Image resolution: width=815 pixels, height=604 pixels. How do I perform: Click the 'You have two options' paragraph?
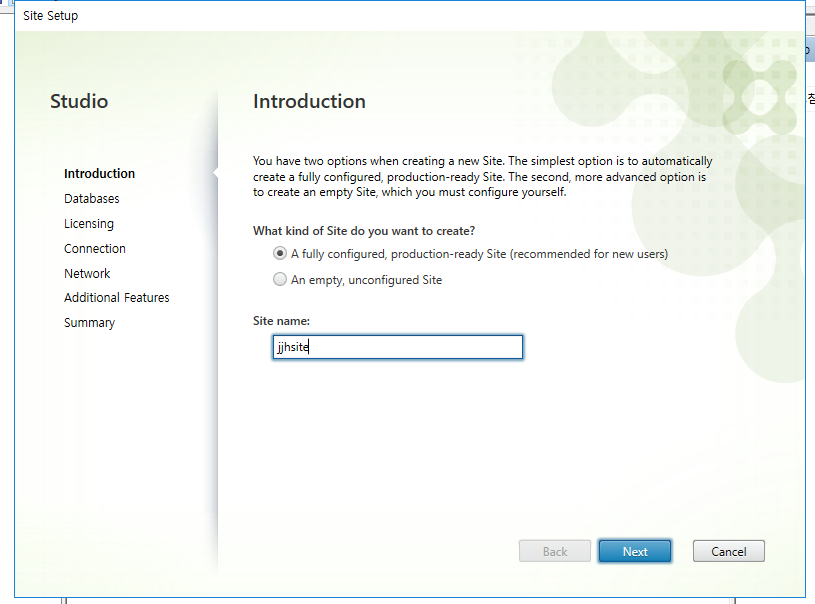tap(482, 177)
